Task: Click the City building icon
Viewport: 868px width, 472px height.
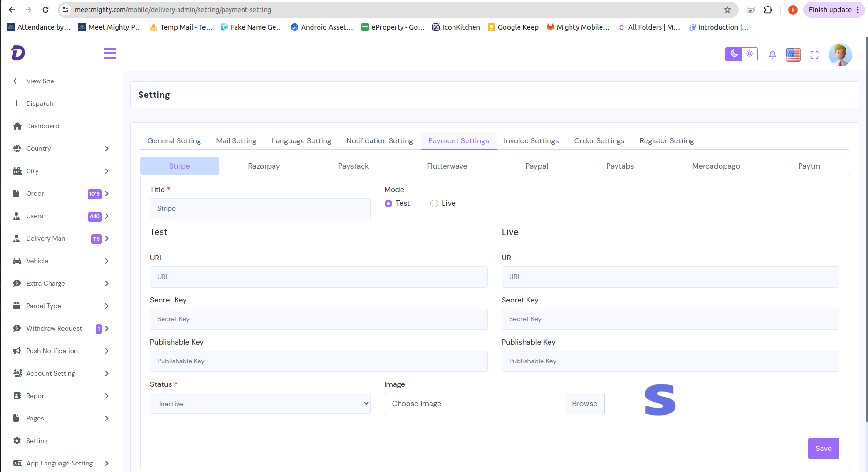Action: (x=17, y=171)
